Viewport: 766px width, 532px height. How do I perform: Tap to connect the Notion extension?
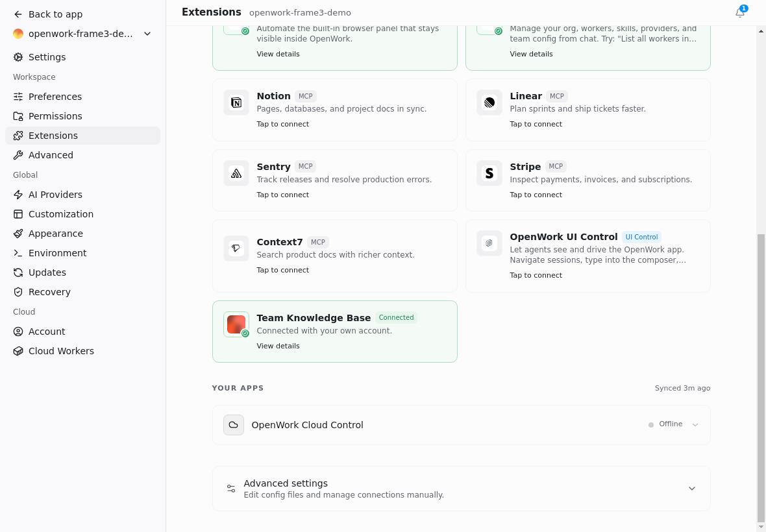[x=283, y=124]
